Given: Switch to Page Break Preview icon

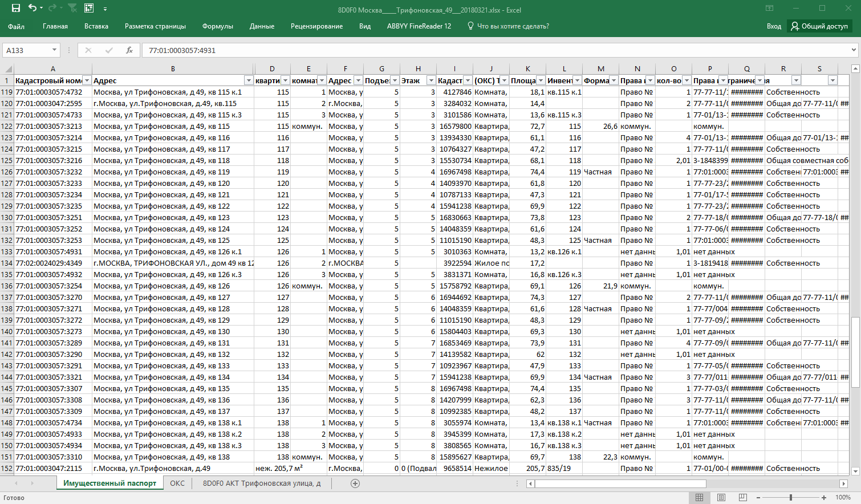Looking at the screenshot, I should click(x=742, y=497).
